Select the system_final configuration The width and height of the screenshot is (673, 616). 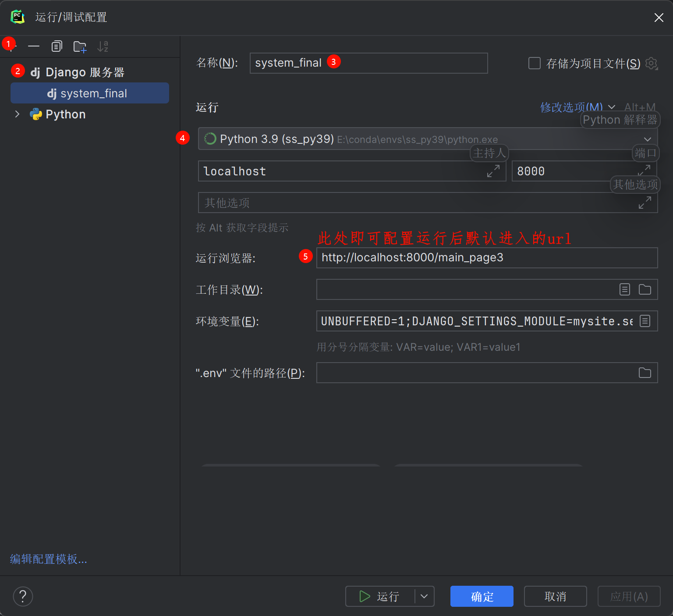click(94, 93)
